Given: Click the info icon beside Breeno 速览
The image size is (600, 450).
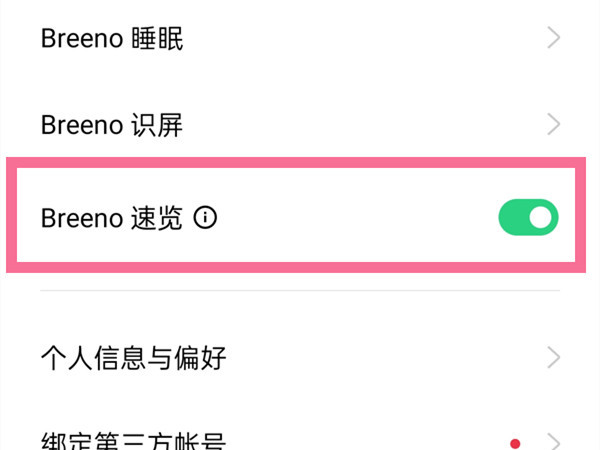Looking at the screenshot, I should pos(205,219).
